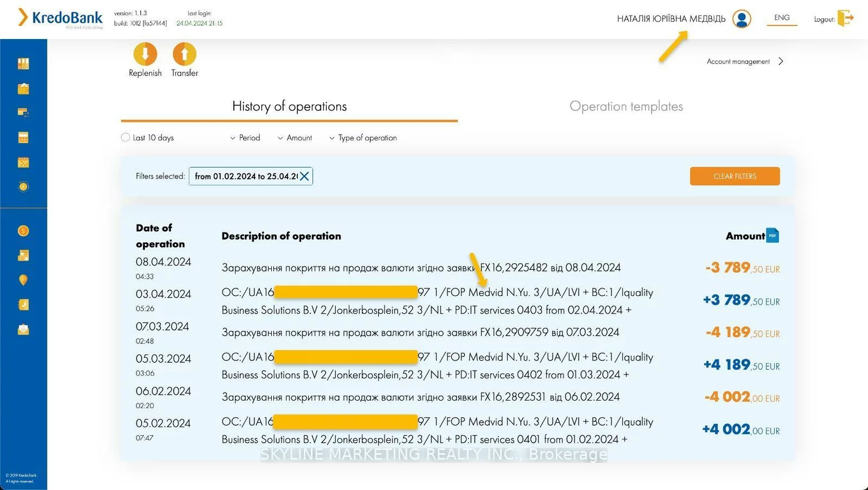868x490 pixels.
Task: Click the user profile avatar icon
Action: point(742,19)
